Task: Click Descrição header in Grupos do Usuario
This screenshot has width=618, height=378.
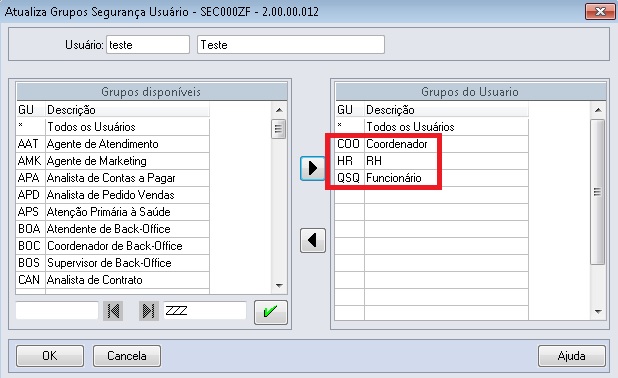Action: (x=447, y=110)
